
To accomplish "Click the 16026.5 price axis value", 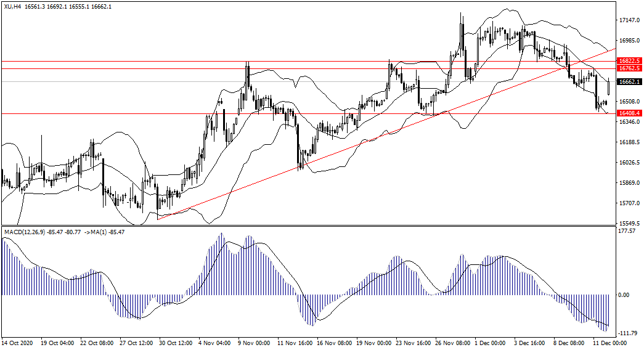I will [x=629, y=163].
